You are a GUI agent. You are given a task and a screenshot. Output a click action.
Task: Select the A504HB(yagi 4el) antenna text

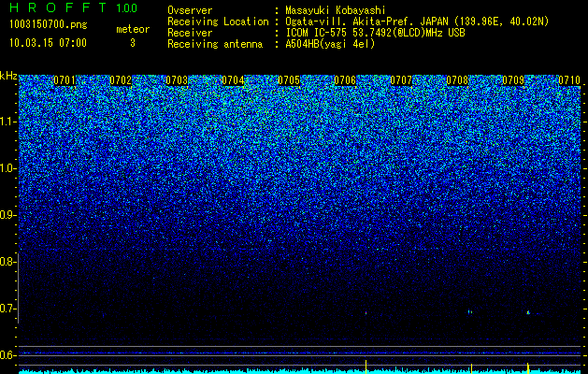coord(330,44)
